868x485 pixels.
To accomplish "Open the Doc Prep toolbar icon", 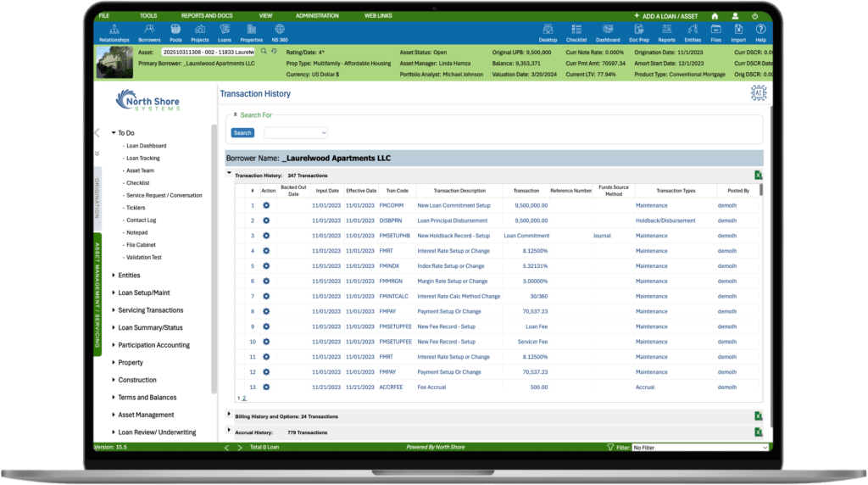I will point(639,33).
